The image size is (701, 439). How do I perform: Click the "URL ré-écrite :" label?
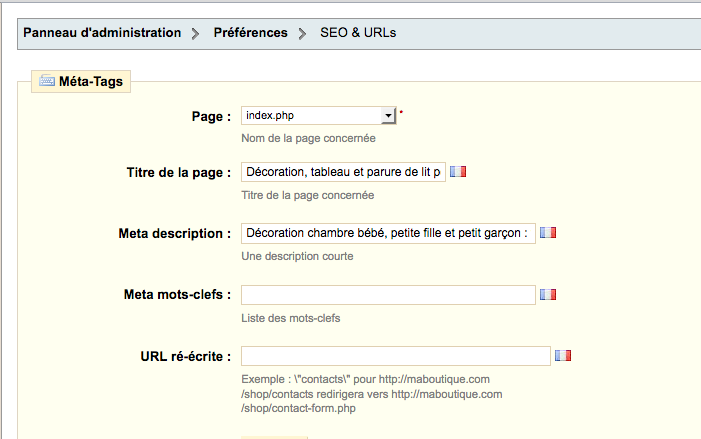click(x=186, y=356)
